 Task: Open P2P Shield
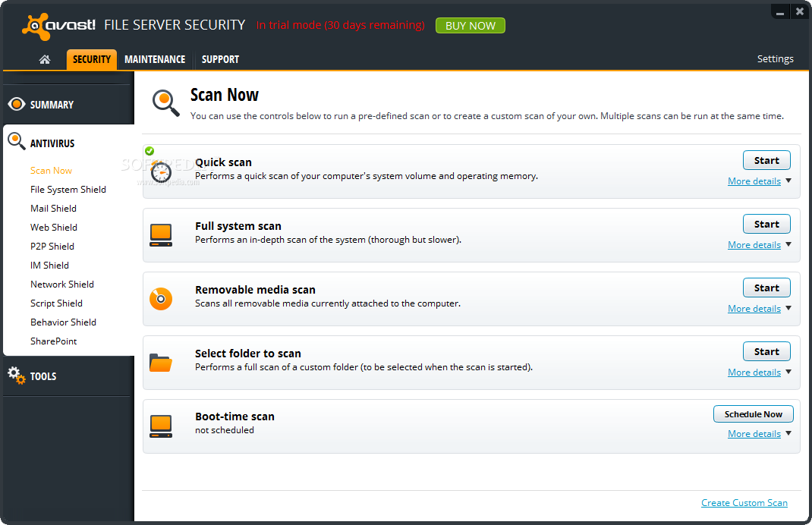[x=52, y=247]
